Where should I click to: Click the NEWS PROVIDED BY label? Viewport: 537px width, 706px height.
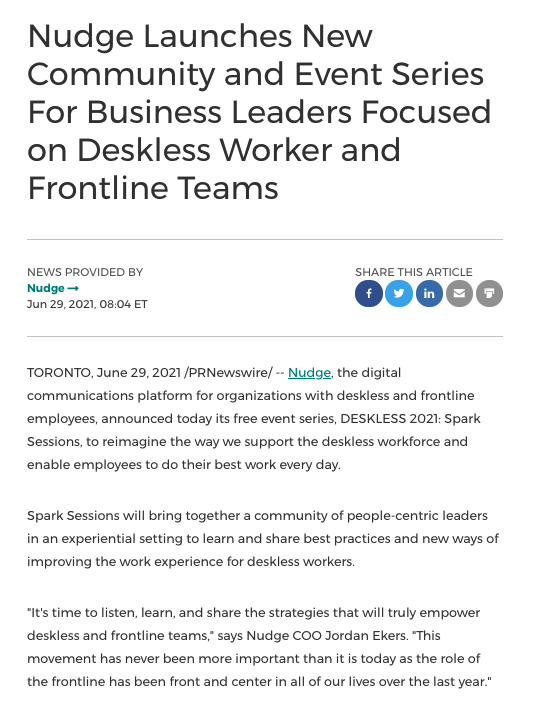[x=85, y=272]
